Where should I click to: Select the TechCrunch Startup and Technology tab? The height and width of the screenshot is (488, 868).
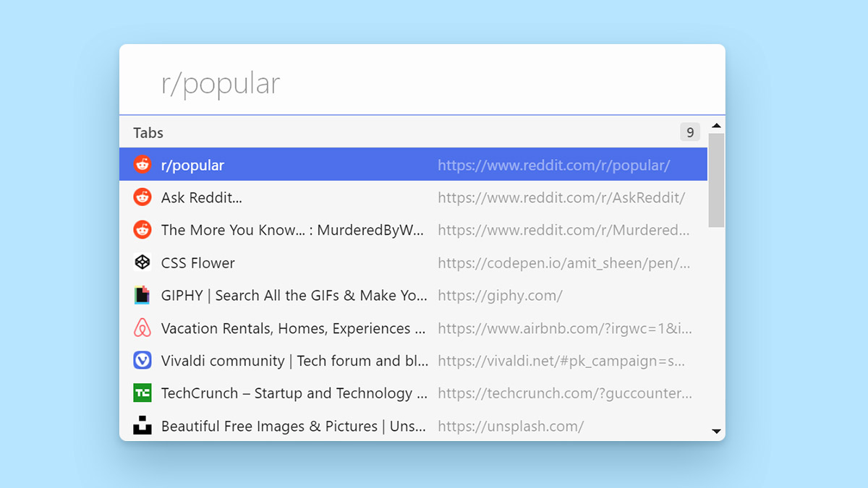click(289, 393)
